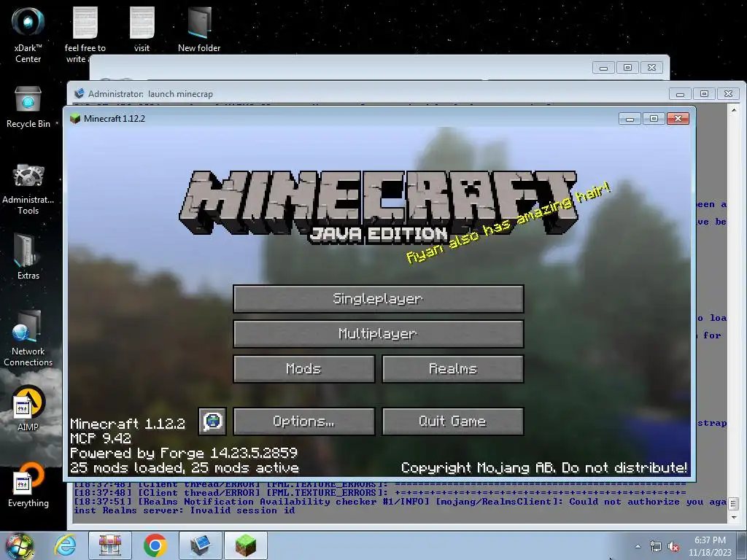Image resolution: width=747 pixels, height=560 pixels.
Task: Click the 'Powered by Forge 14.23.5.2859' text
Action: [183, 453]
